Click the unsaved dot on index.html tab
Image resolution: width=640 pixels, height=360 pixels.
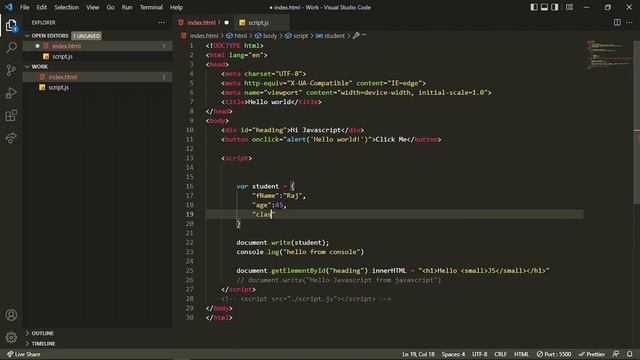pyautogui.click(x=227, y=22)
